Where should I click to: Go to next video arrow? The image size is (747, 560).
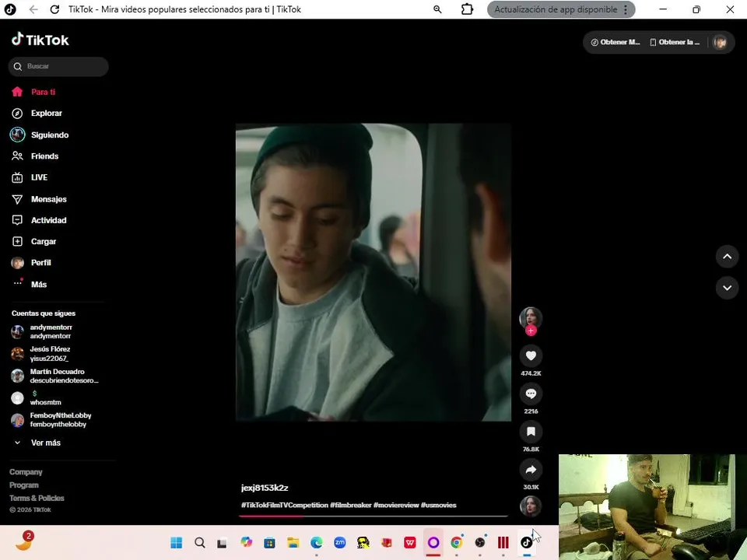click(727, 288)
